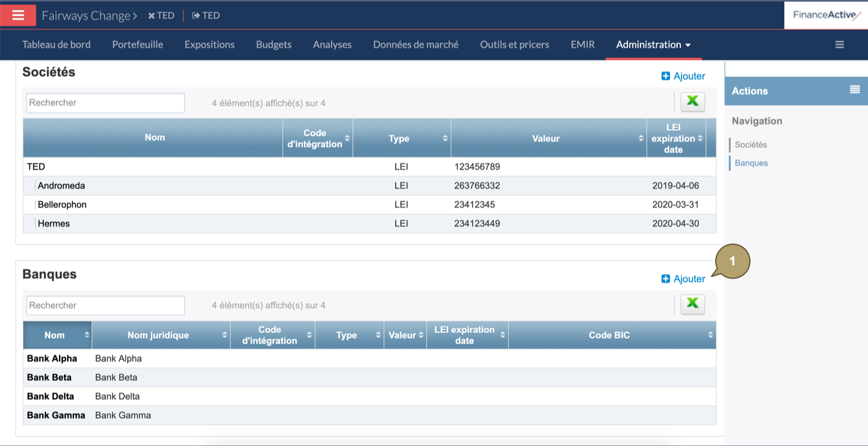
Task: Focus the Sociétés search field
Action: [105, 103]
